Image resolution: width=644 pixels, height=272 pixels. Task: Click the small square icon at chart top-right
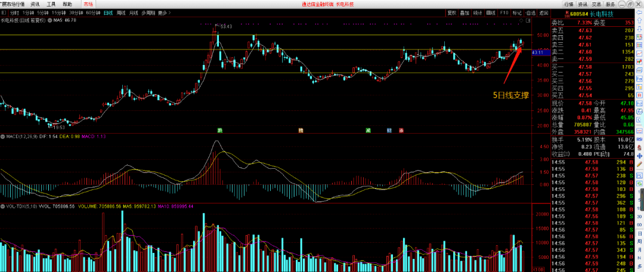529,20
